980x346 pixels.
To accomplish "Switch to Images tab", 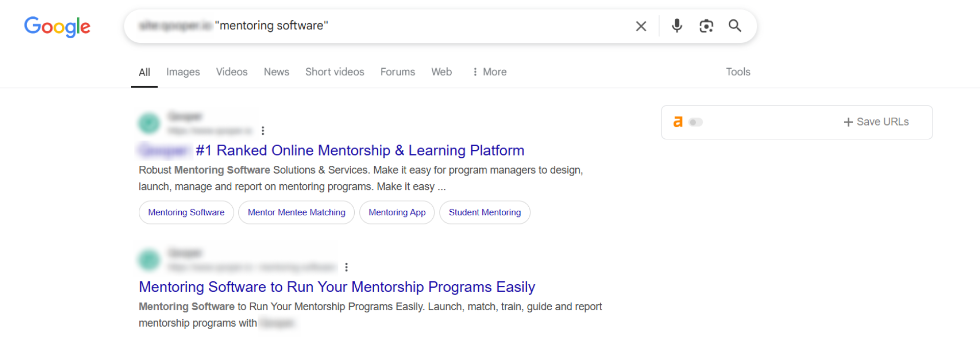I will 183,72.
